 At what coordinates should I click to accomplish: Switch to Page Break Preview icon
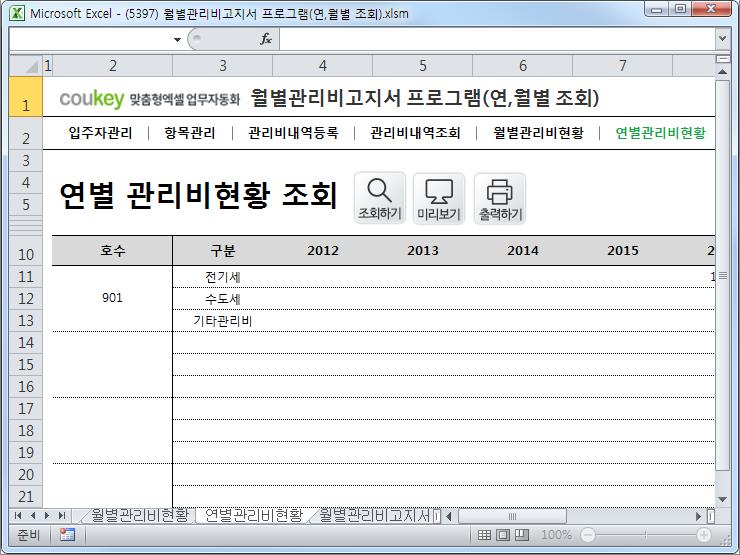521,535
